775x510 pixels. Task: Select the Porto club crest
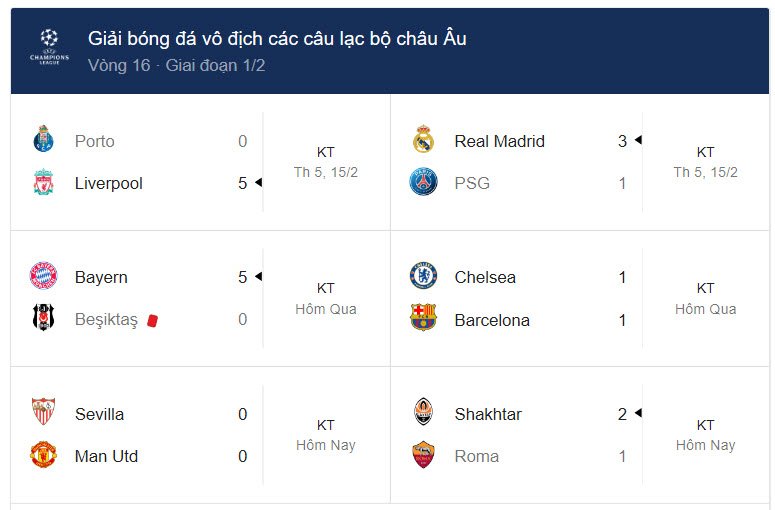43,139
